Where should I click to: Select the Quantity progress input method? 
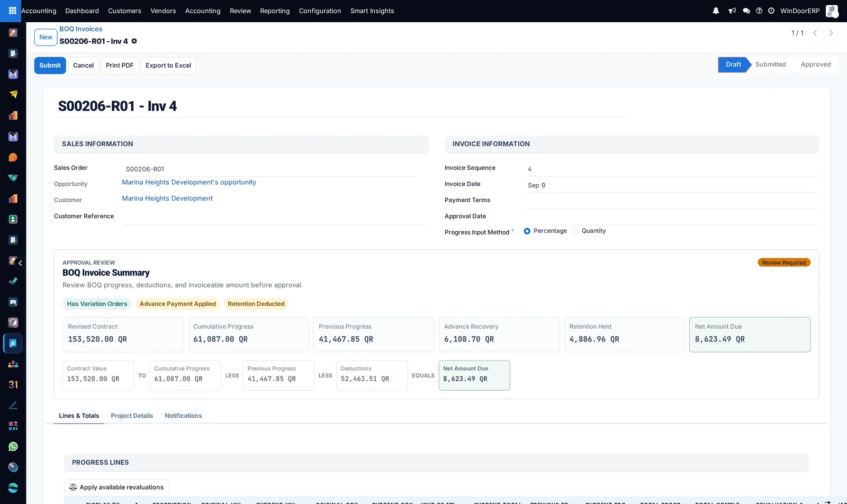click(x=575, y=231)
